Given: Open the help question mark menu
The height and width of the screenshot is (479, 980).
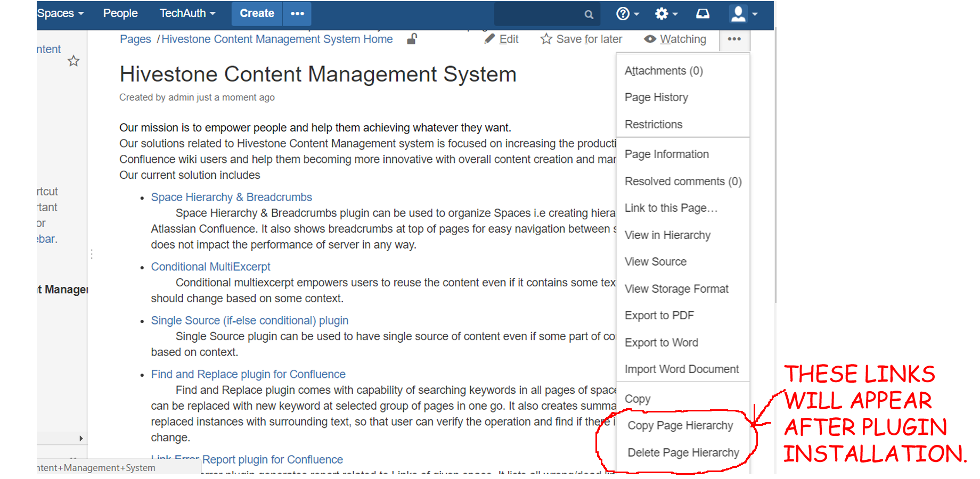Looking at the screenshot, I should 627,14.
